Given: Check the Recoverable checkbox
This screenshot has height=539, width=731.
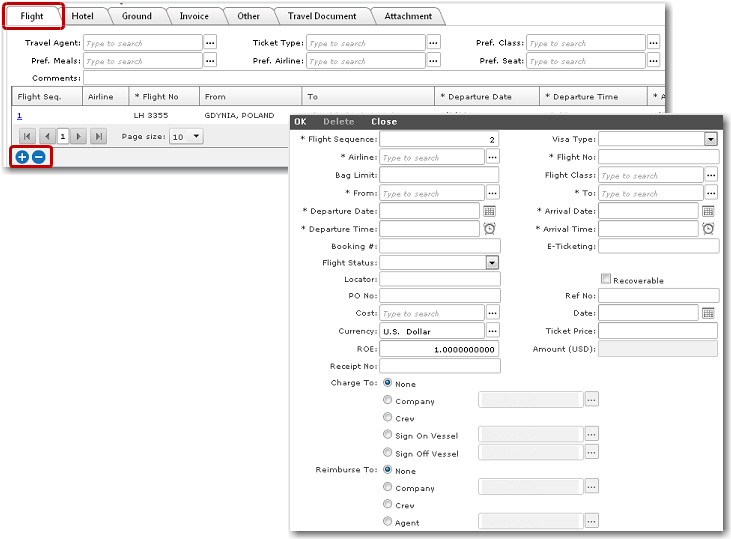Looking at the screenshot, I should tap(606, 280).
